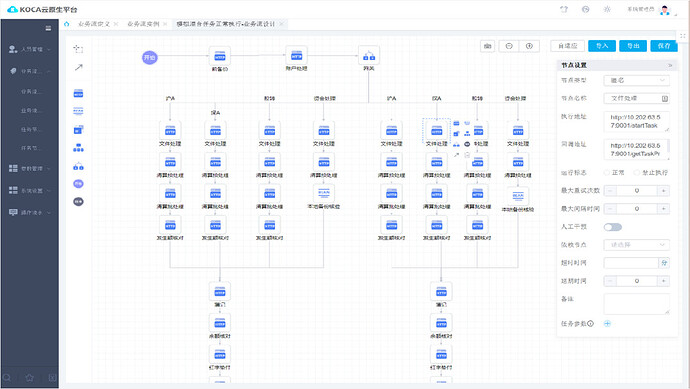Pick the group node icon with three dots
Viewport: 690px width, 389px height.
point(78,147)
